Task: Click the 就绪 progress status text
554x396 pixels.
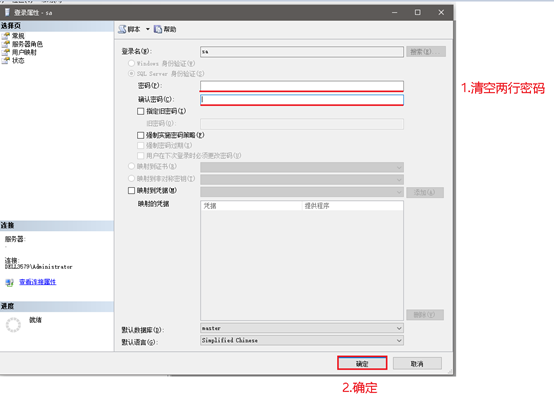Action: (x=35, y=320)
